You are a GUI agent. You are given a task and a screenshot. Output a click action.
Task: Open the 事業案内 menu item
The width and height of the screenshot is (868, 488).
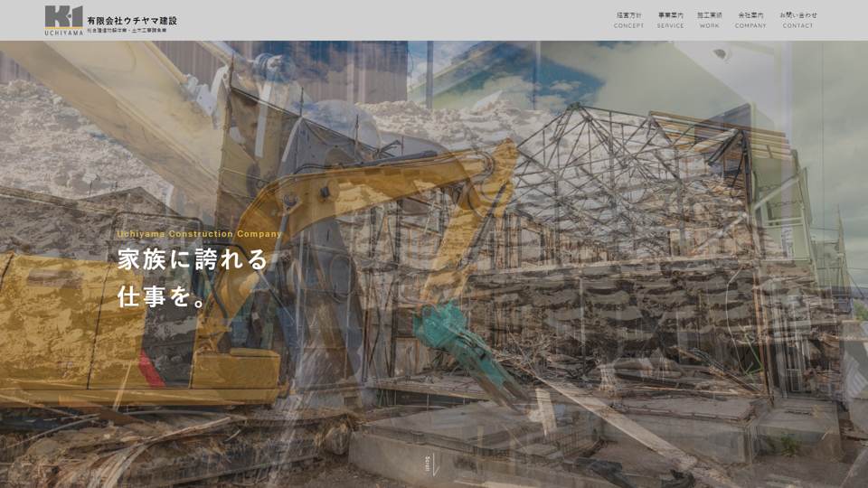pyautogui.click(x=670, y=15)
